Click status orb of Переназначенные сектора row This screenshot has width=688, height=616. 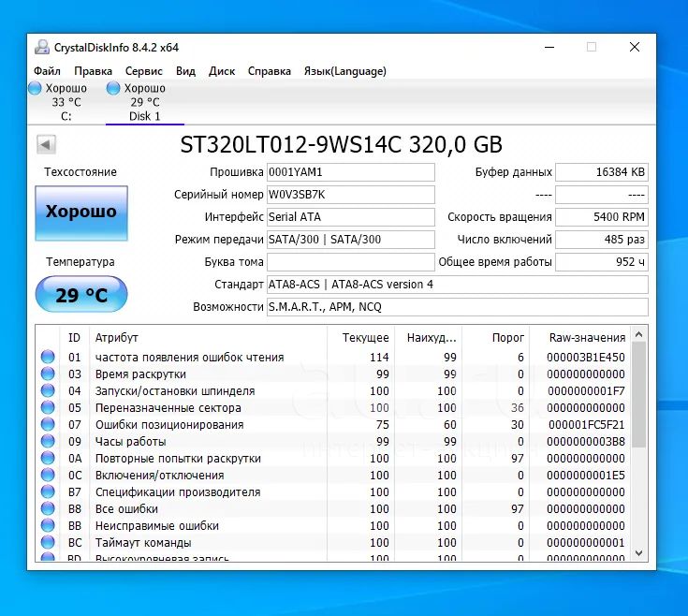point(48,407)
